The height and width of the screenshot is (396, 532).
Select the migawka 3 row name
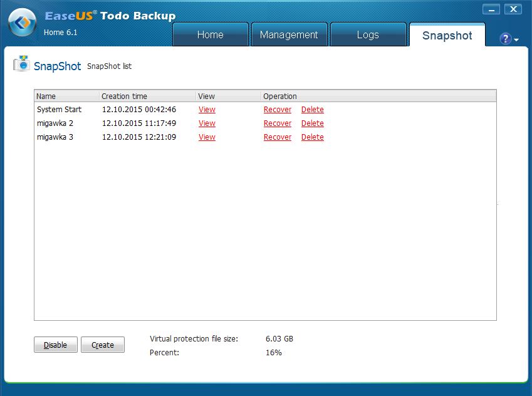click(x=55, y=137)
